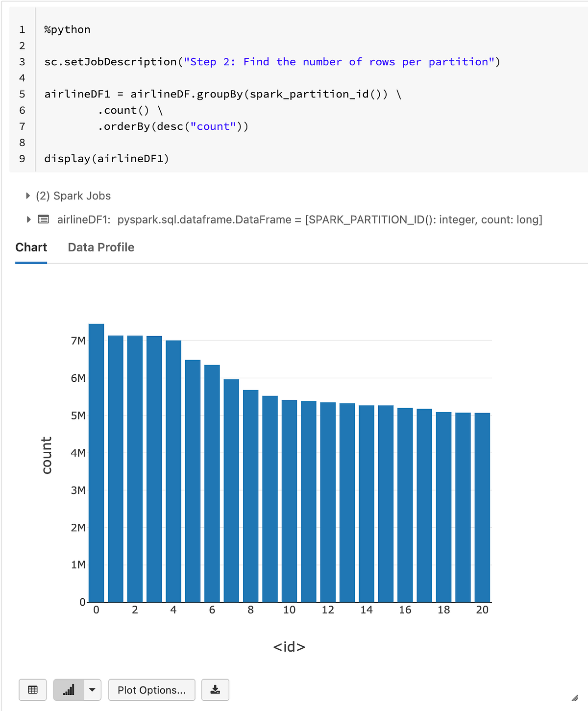
Task: Download the chart results
Action: pyautogui.click(x=216, y=690)
